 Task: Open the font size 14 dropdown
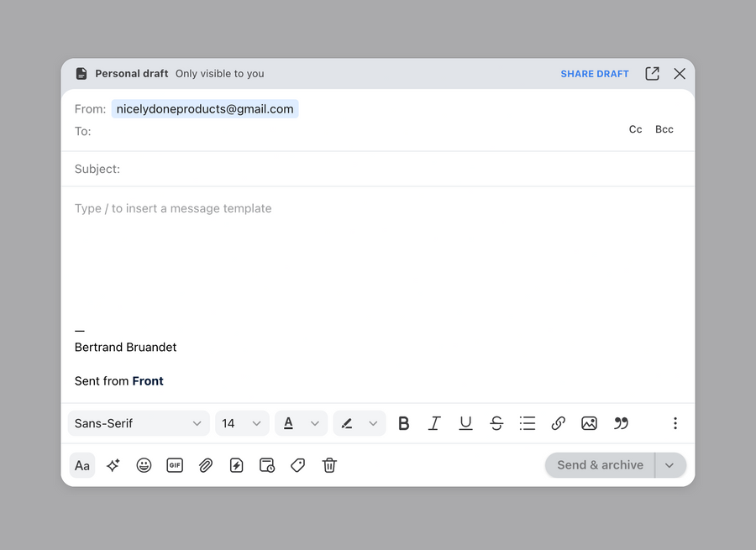click(241, 423)
